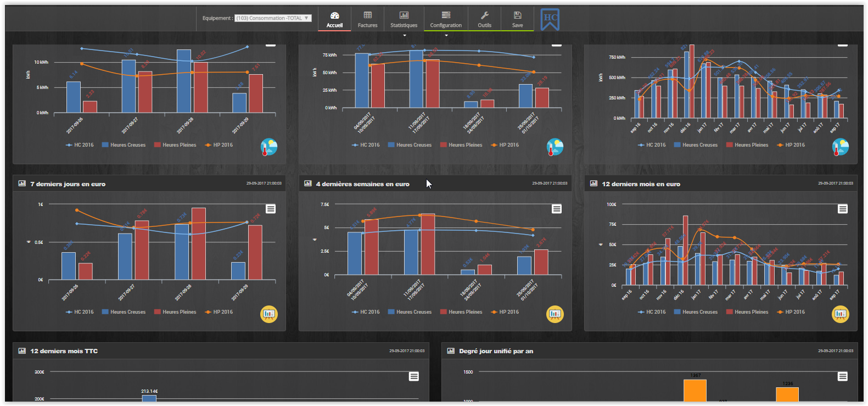The height and width of the screenshot is (406, 868).
Task: Open the Configuration menu
Action: (446, 19)
